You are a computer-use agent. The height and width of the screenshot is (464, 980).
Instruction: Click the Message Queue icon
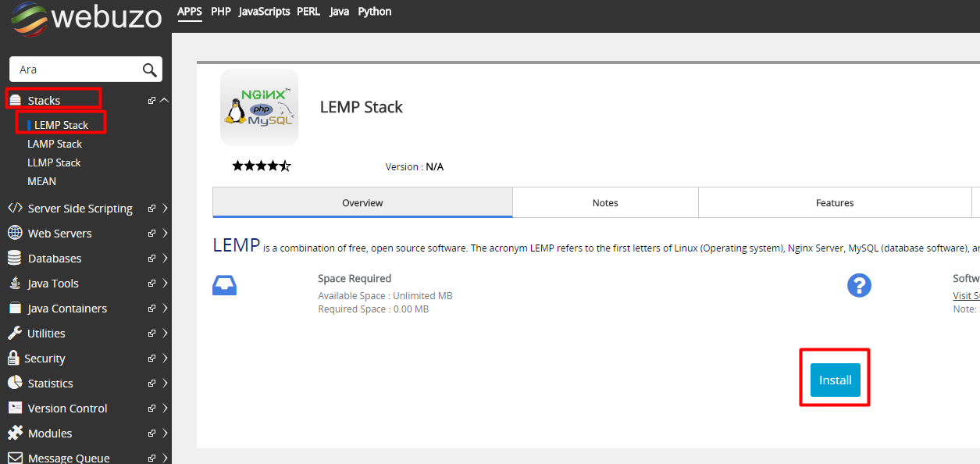point(15,458)
